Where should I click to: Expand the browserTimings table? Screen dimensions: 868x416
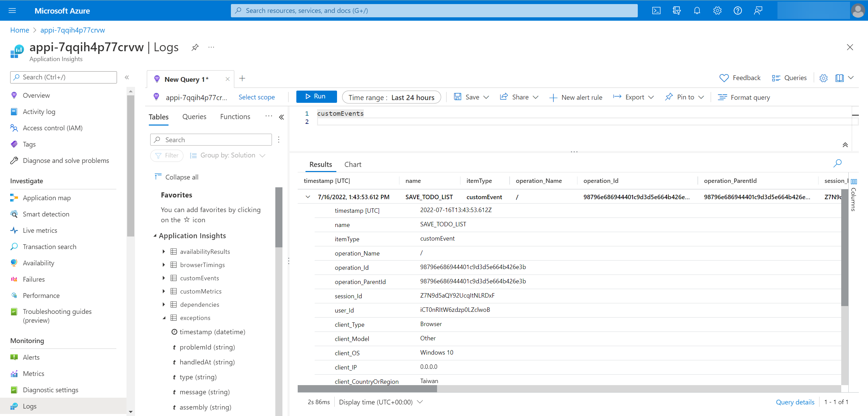click(164, 265)
